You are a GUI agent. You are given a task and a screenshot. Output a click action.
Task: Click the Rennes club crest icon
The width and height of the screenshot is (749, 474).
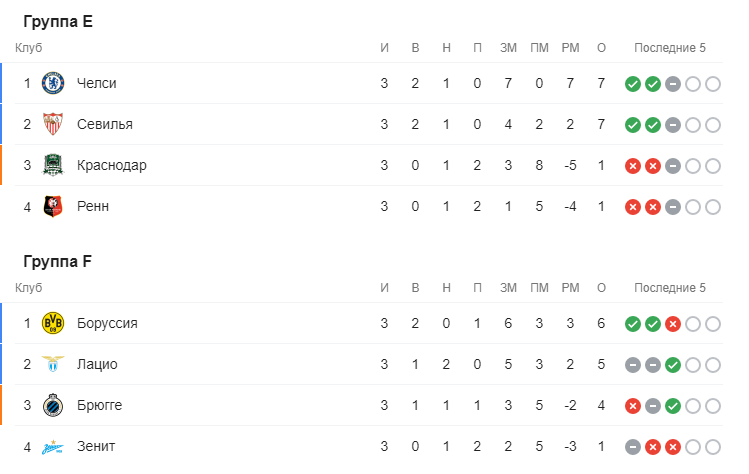(53, 206)
